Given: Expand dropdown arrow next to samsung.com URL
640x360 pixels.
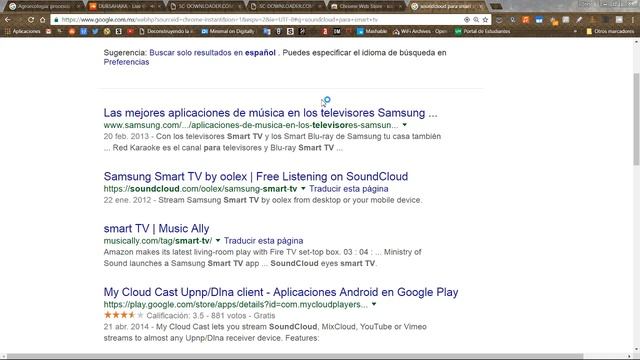Looking at the screenshot, I should pos(404,125).
